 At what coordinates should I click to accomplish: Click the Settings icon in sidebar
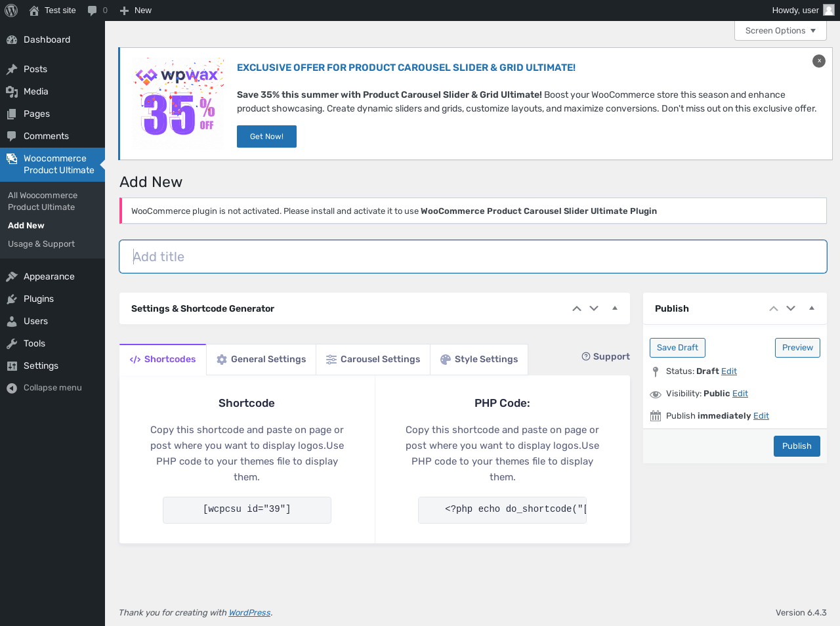coord(12,365)
